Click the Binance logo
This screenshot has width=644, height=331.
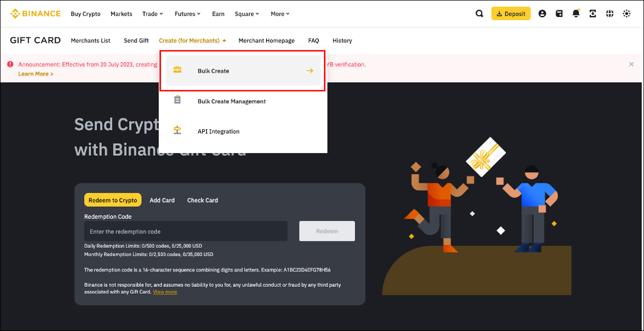coord(35,14)
